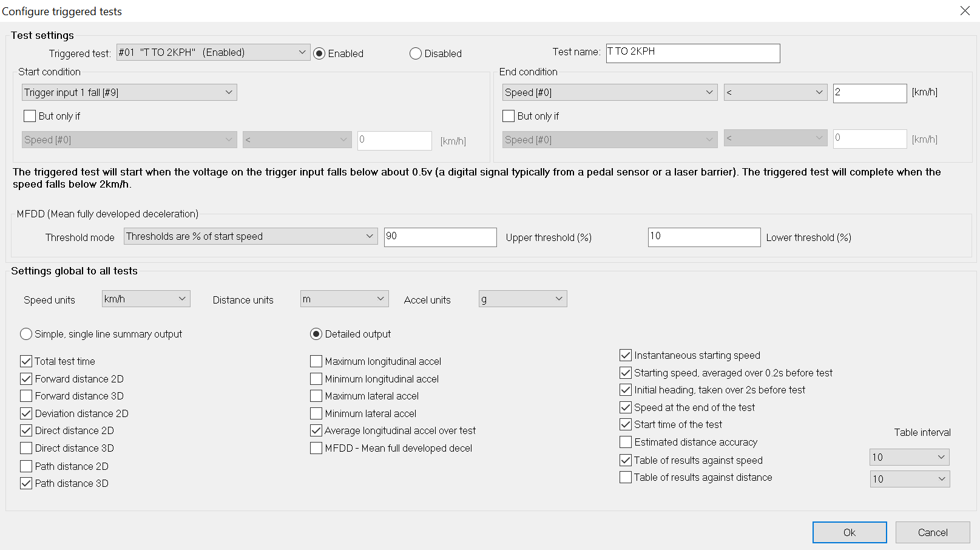980x550 pixels.
Task: Click the Cancel button
Action: pyautogui.click(x=932, y=532)
